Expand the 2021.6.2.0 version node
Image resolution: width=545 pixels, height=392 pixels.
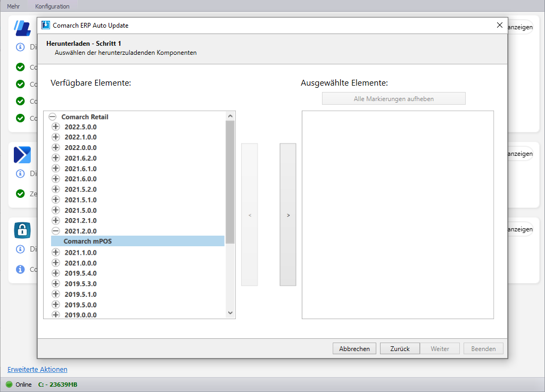55,158
